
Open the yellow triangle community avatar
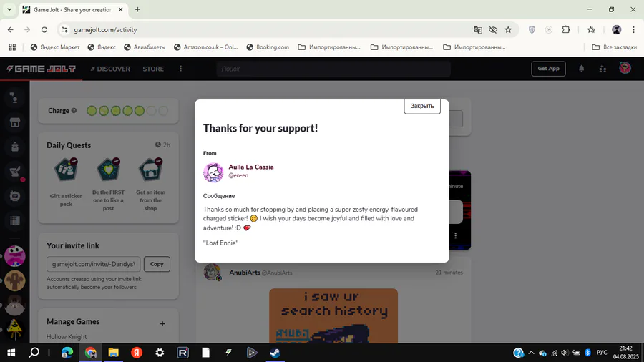point(15,329)
